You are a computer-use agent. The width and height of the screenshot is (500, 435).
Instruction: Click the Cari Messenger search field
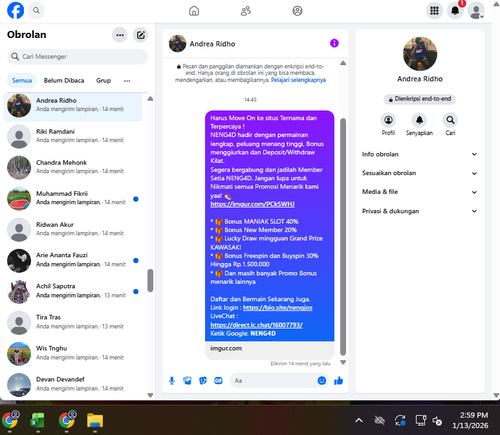[77, 57]
